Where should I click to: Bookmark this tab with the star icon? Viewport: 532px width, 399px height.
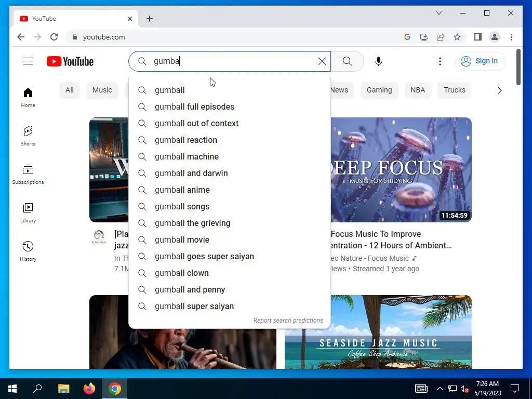[457, 37]
